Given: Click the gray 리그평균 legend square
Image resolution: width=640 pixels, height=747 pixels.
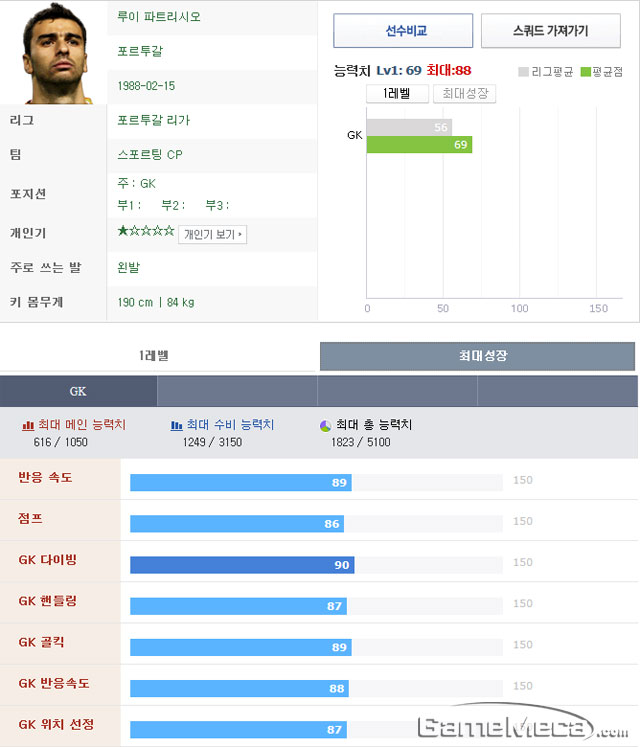Looking at the screenshot, I should 523,72.
